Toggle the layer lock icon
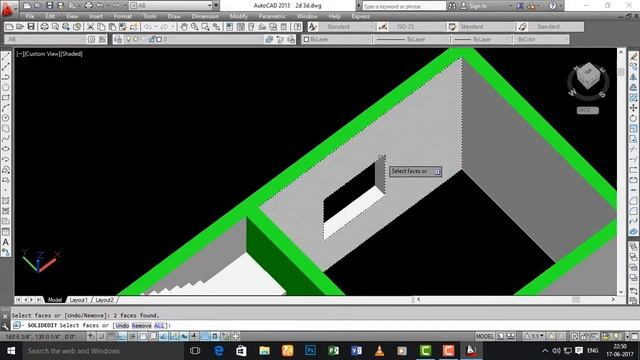640x360 pixels. pyautogui.click(x=152, y=39)
